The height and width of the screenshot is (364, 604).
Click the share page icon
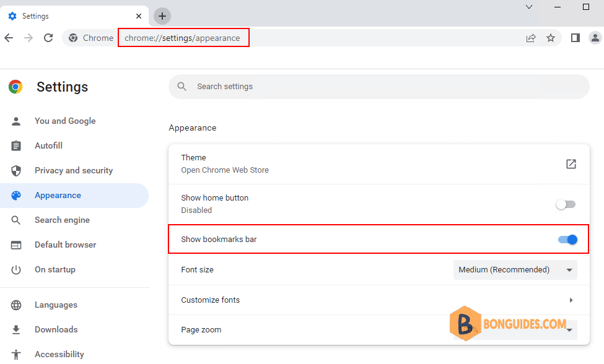(531, 38)
